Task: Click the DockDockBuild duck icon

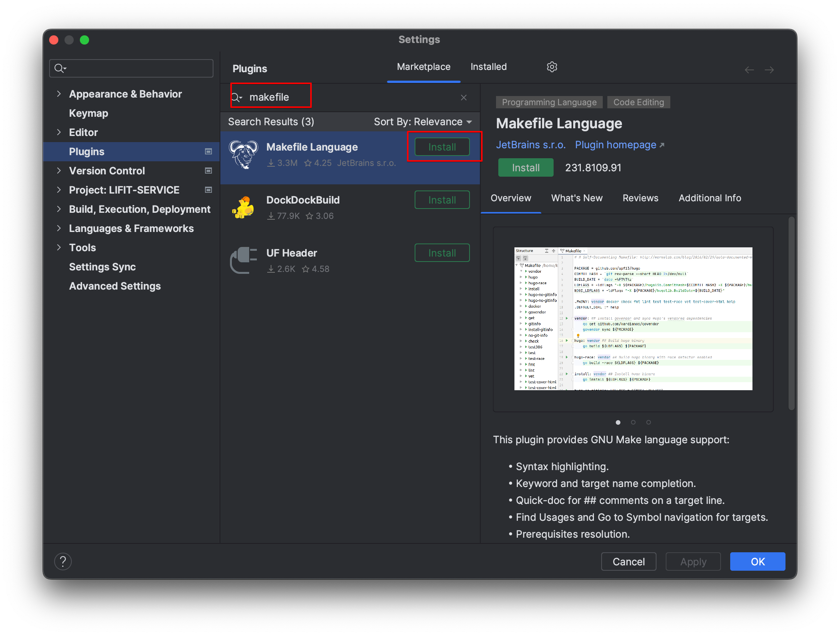Action: click(243, 207)
